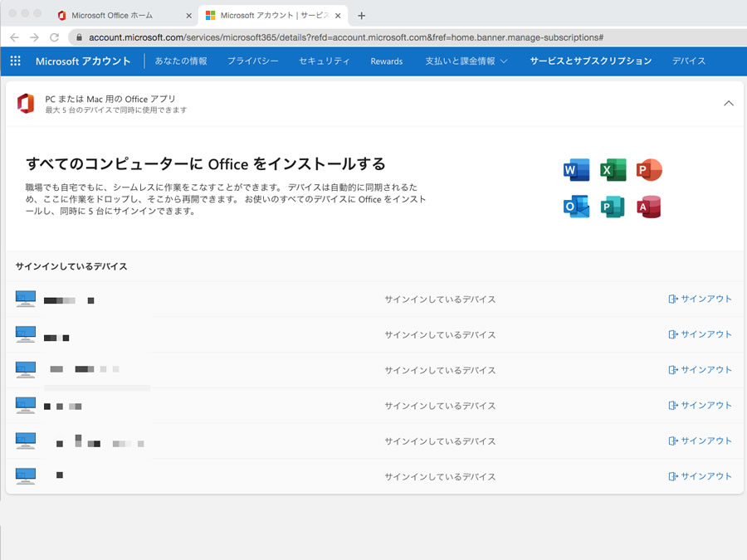Open the Rewards page
The width and height of the screenshot is (747, 560).
(387, 61)
